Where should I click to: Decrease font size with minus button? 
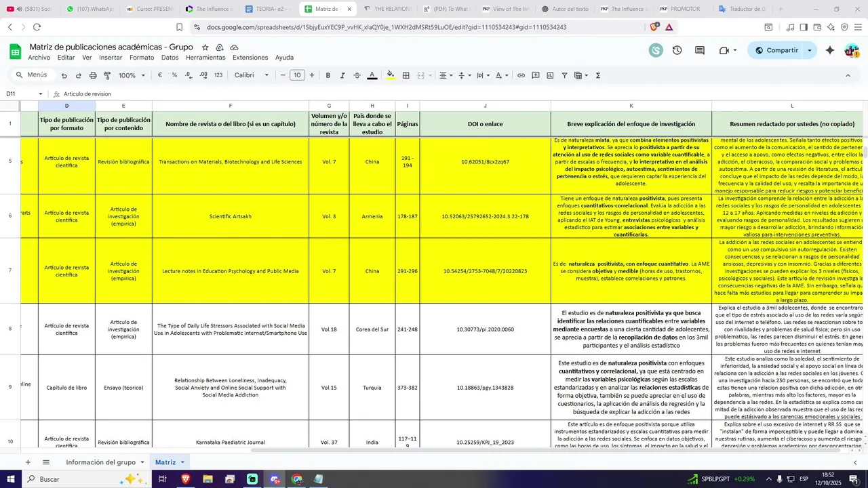point(283,75)
